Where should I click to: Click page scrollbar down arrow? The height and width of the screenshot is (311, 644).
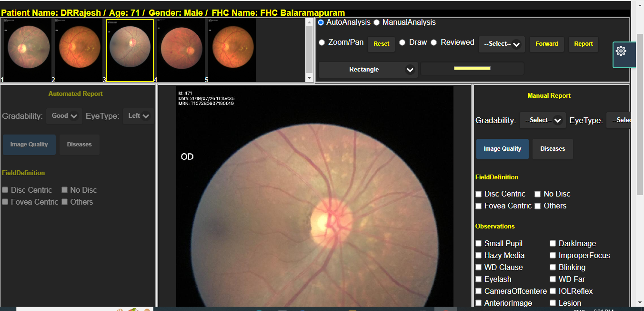click(x=640, y=301)
